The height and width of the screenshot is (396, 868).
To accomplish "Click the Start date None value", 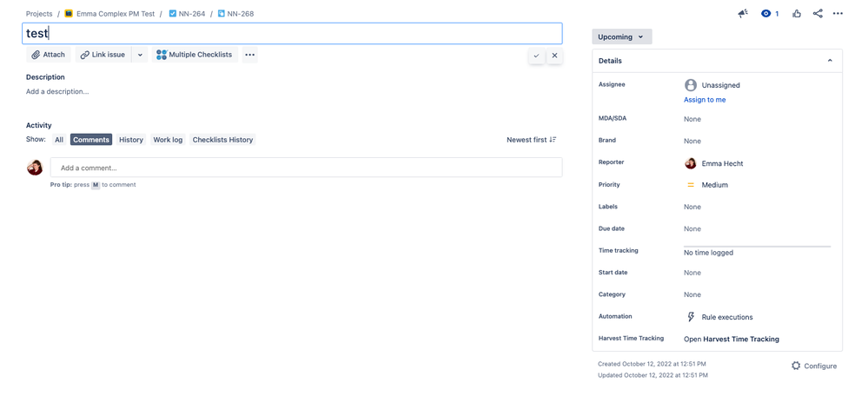I will (692, 273).
